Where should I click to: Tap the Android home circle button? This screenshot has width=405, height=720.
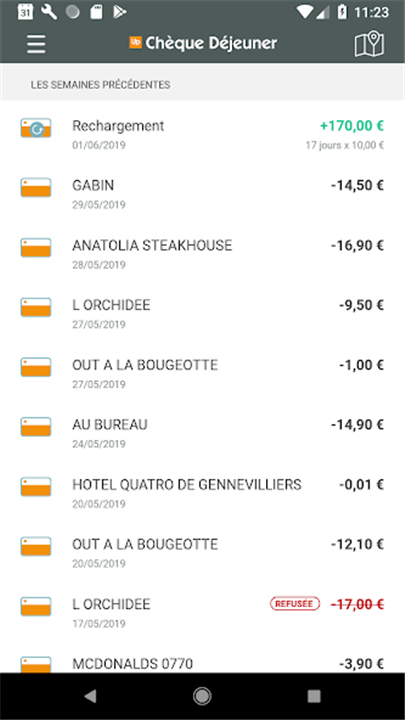click(x=202, y=696)
